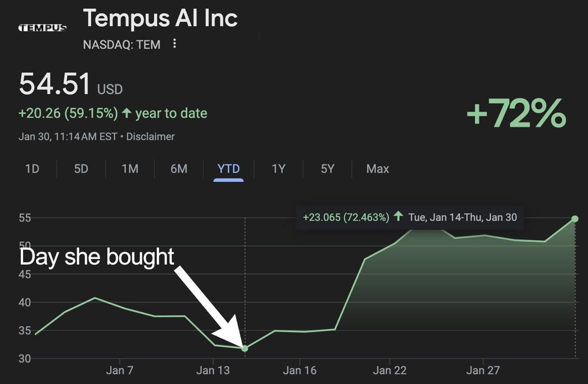Switch to the 5D range tab

point(81,169)
